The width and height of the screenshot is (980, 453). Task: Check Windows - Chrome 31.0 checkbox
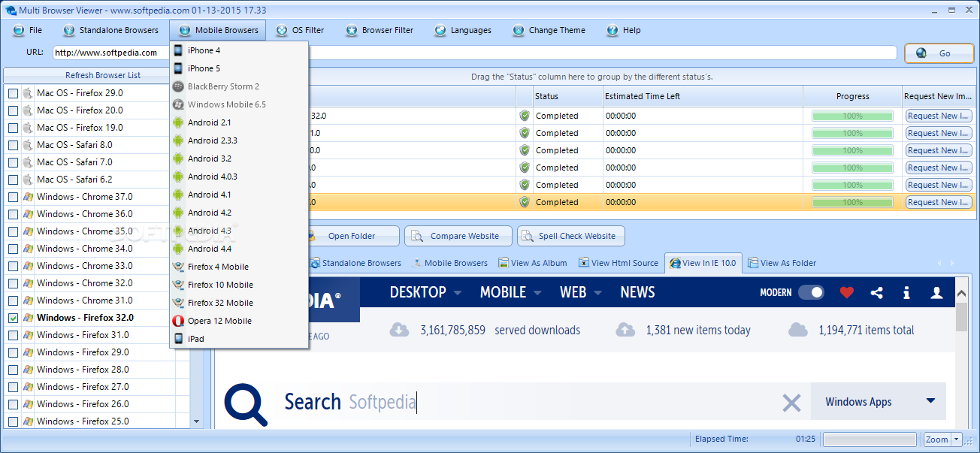pos(13,300)
